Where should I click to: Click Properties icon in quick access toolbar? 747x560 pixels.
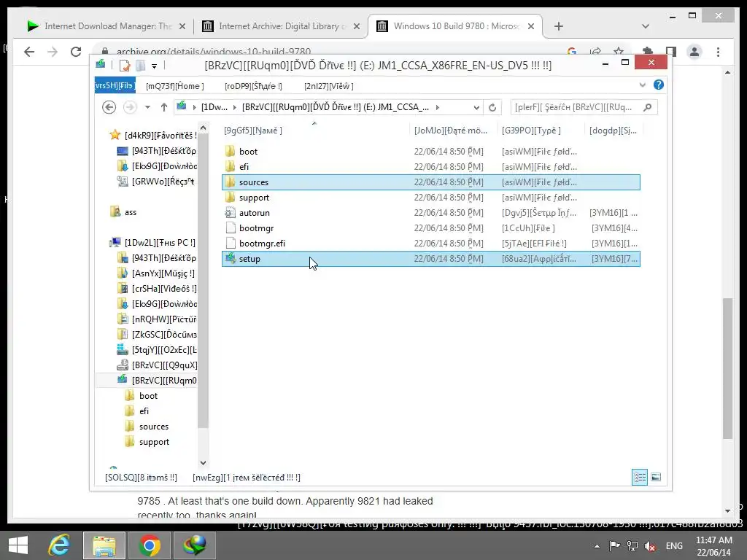tap(125, 66)
